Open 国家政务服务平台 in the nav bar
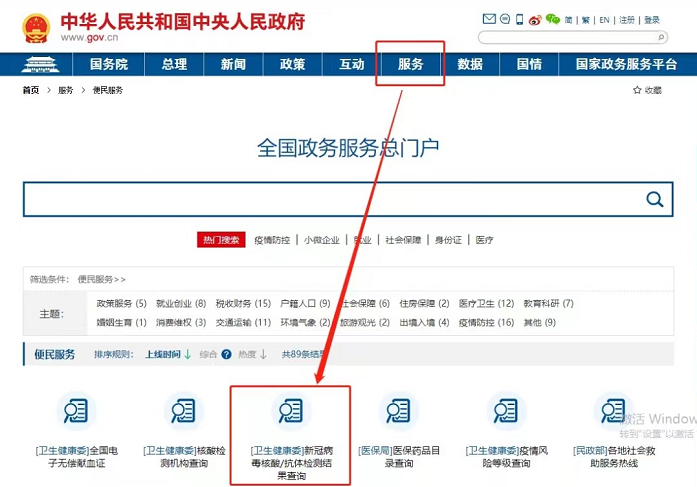The image size is (697, 487). [x=626, y=64]
